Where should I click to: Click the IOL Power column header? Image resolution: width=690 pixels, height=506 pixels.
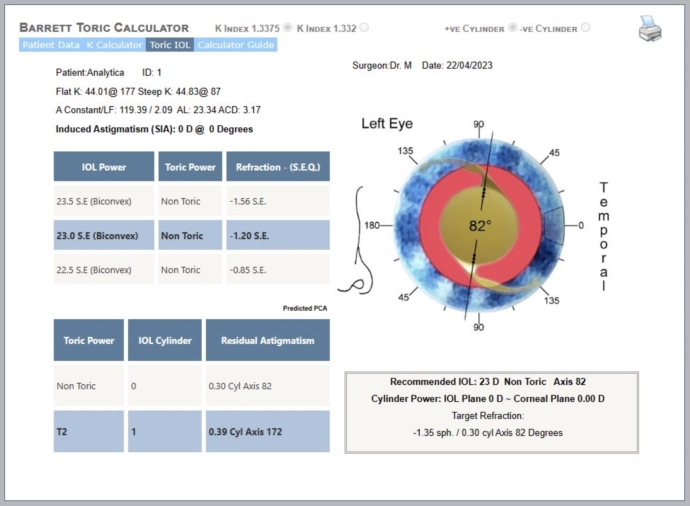click(x=104, y=166)
